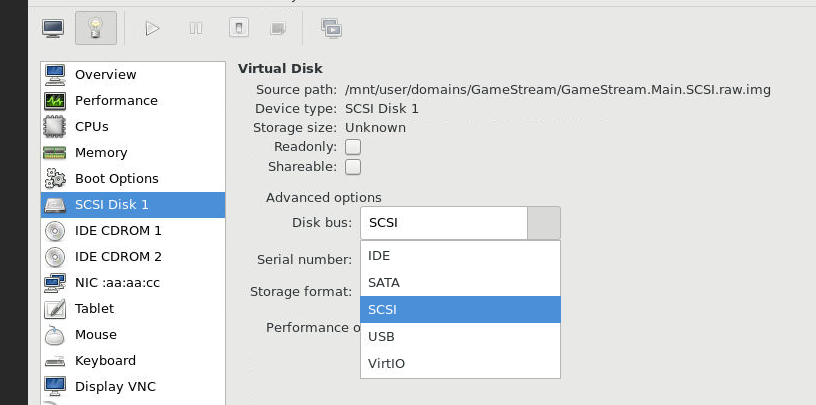Choose SCSI from Disk bus list
The width and height of the screenshot is (816, 405).
460,309
